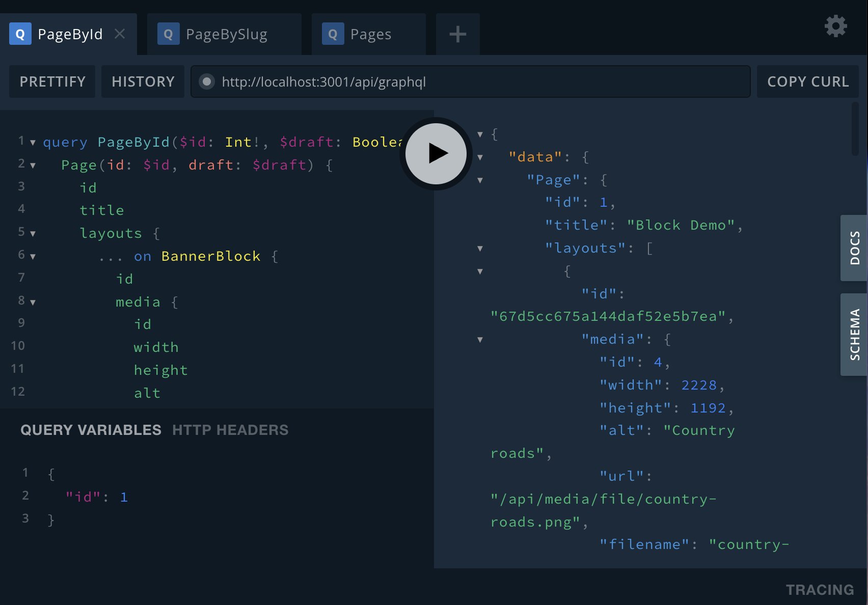Image resolution: width=868 pixels, height=605 pixels.
Task: Switch to the Pages tab
Action: [370, 34]
